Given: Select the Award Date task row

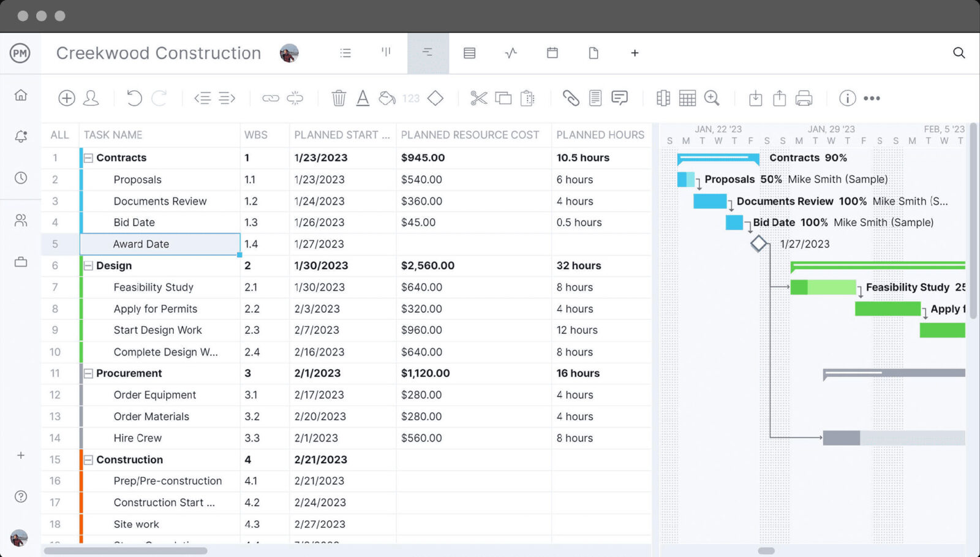Looking at the screenshot, I should tap(140, 244).
